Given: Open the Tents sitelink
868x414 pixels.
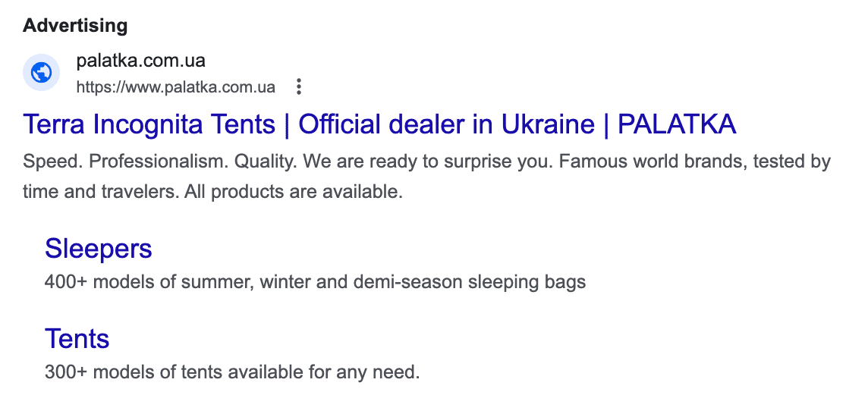Looking at the screenshot, I should point(77,338).
